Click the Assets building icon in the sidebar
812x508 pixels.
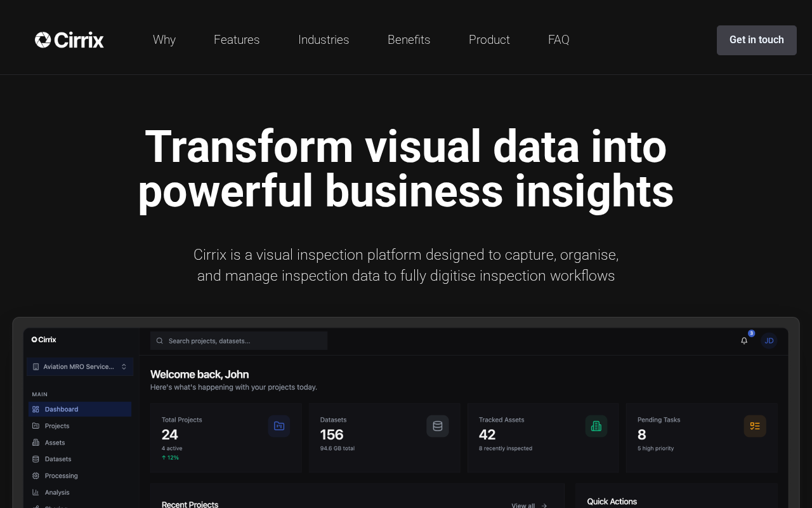[36, 443]
